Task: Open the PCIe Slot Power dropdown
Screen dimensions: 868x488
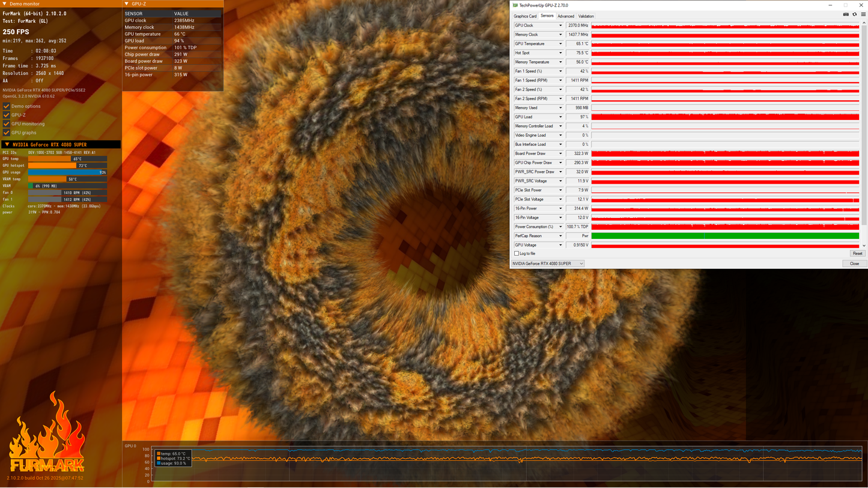Action: pos(560,190)
